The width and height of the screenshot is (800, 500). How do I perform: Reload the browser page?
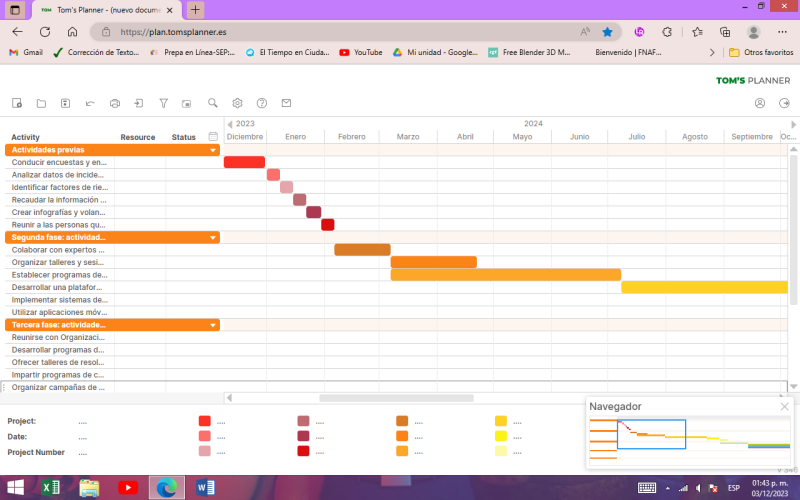[45, 32]
